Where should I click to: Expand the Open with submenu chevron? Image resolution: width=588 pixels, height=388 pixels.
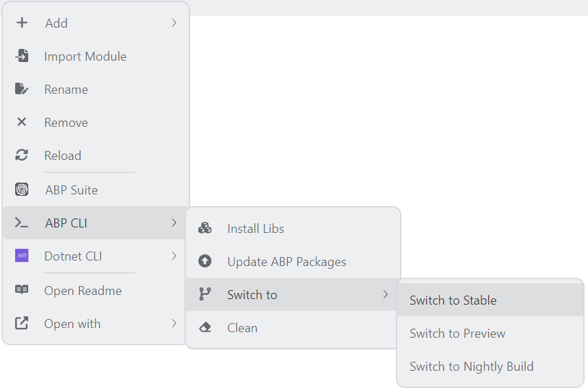tap(174, 323)
